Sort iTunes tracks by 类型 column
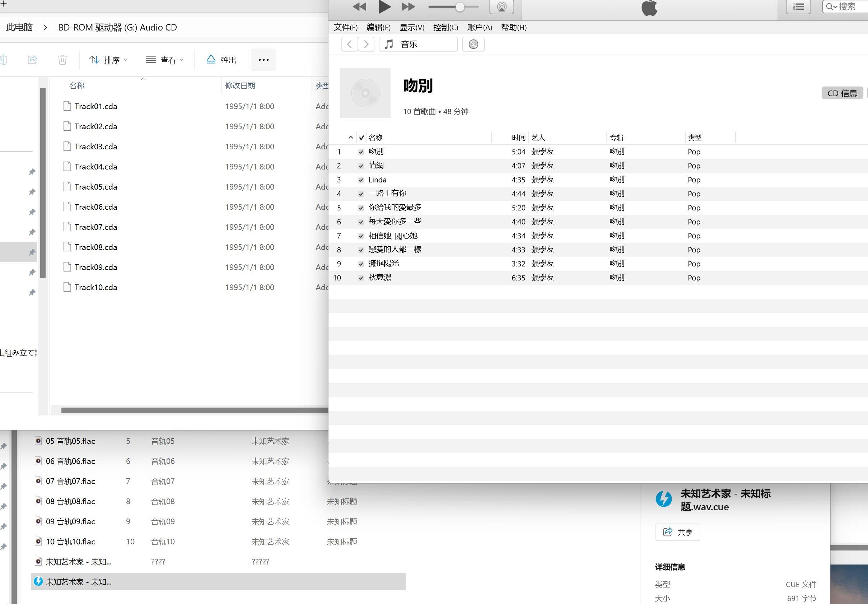 pos(695,138)
